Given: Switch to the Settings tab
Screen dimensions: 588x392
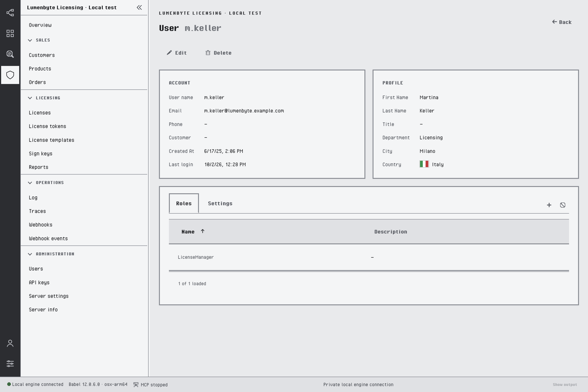Looking at the screenshot, I should click(x=220, y=203).
